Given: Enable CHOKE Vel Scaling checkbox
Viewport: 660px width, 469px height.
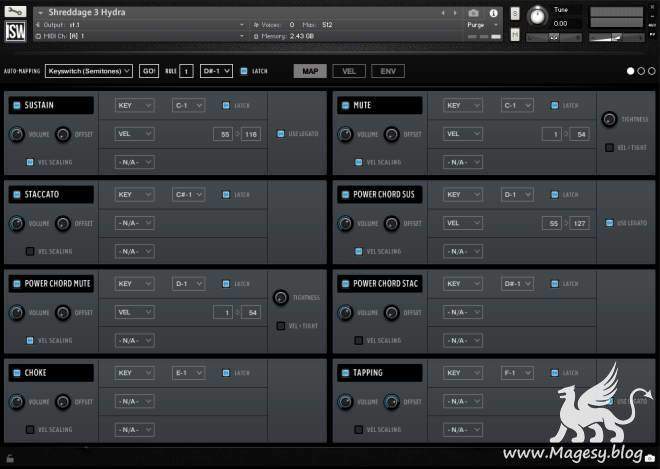Looking at the screenshot, I should (x=30, y=429).
